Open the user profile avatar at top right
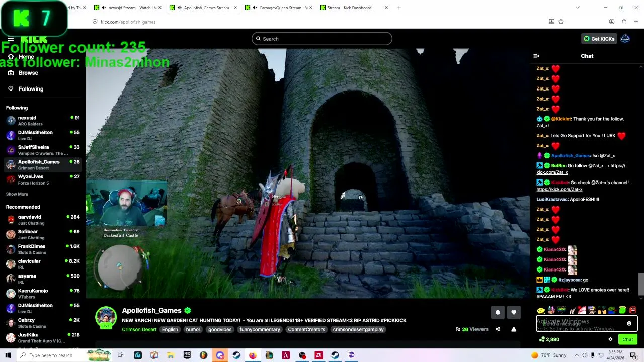This screenshot has height=362, width=644. coord(625,39)
